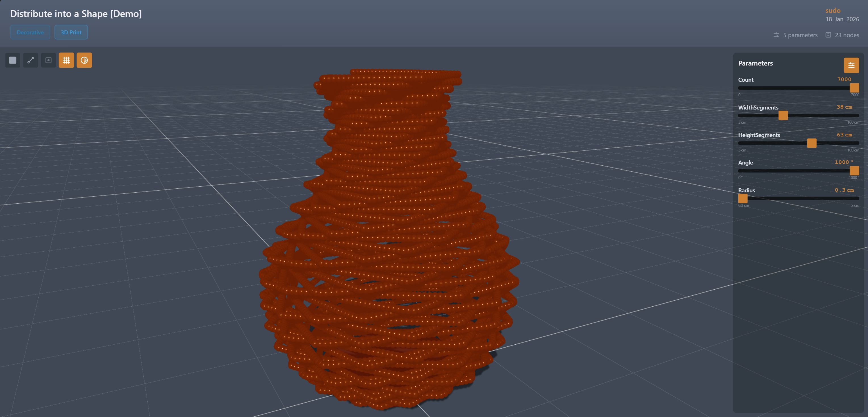Click the orange vase model in viewport

pyautogui.click(x=389, y=239)
